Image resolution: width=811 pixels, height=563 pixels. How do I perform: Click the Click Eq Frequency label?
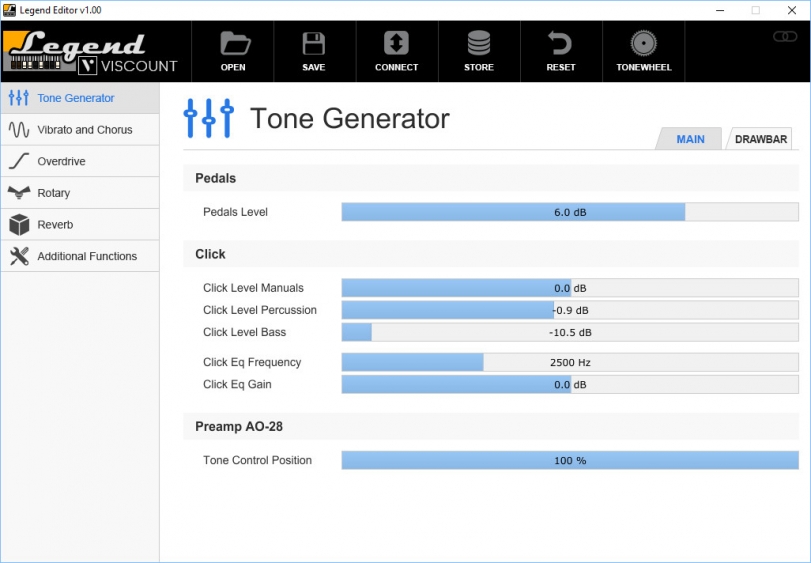tap(252, 362)
